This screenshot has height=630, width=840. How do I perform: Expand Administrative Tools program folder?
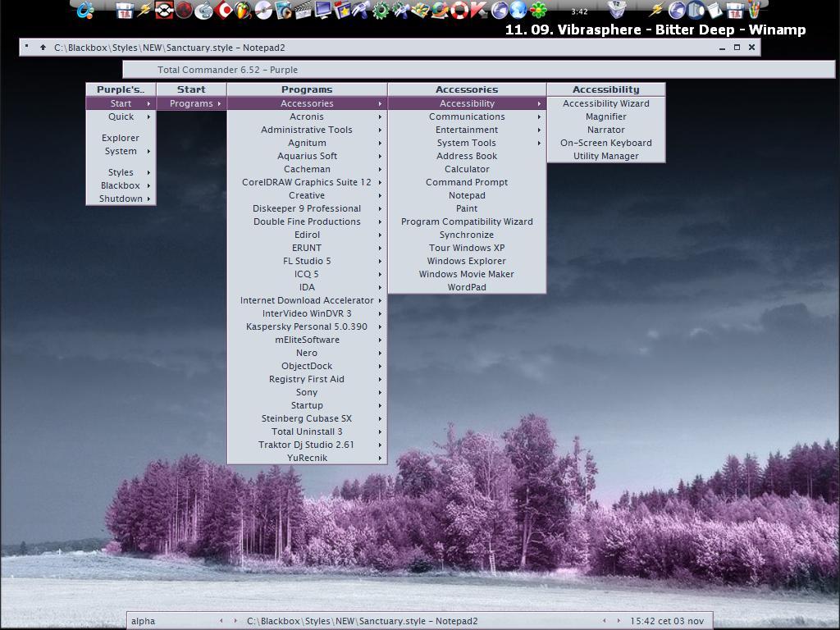(x=307, y=130)
